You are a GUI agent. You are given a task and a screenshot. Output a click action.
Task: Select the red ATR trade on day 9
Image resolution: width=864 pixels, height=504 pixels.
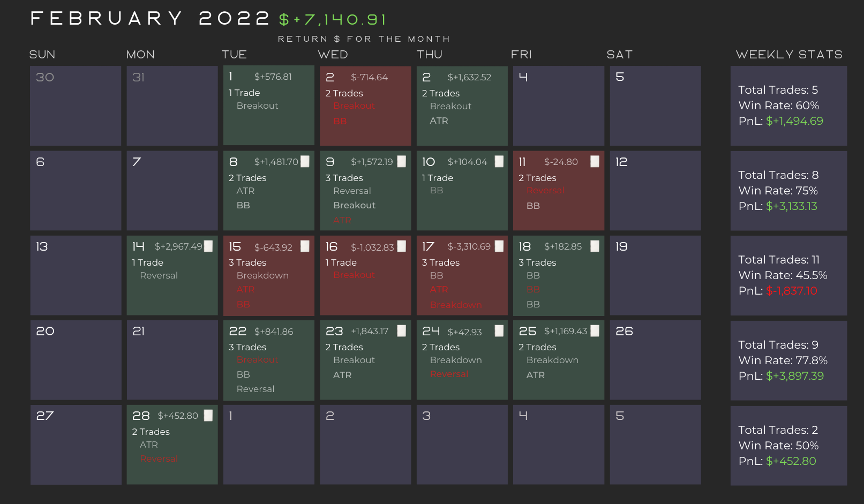point(342,220)
